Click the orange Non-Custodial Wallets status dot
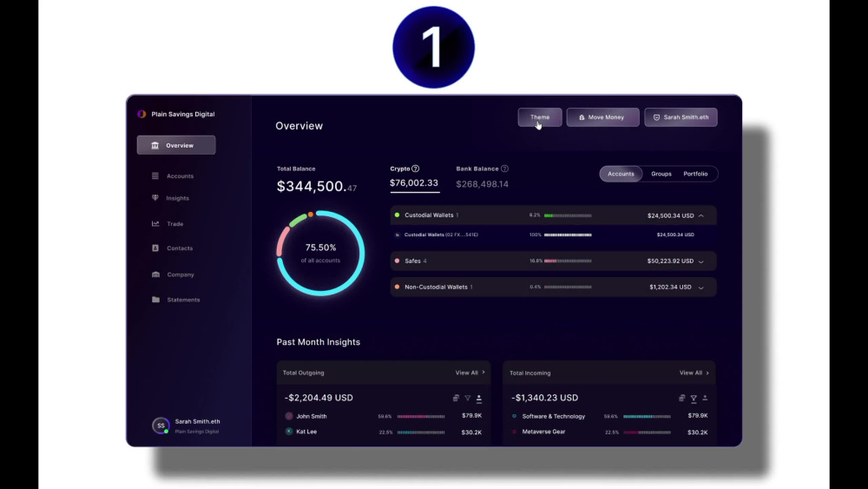 [397, 287]
